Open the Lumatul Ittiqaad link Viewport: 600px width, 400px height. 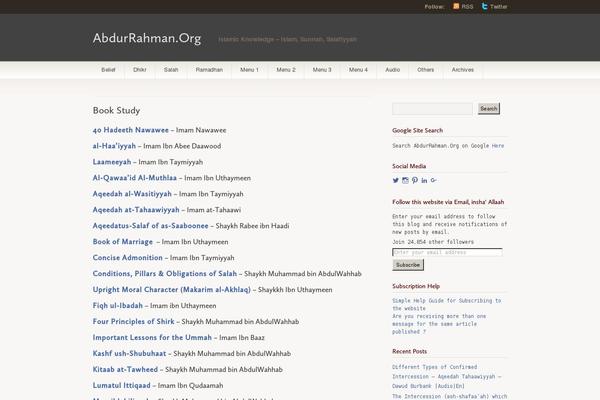click(121, 385)
